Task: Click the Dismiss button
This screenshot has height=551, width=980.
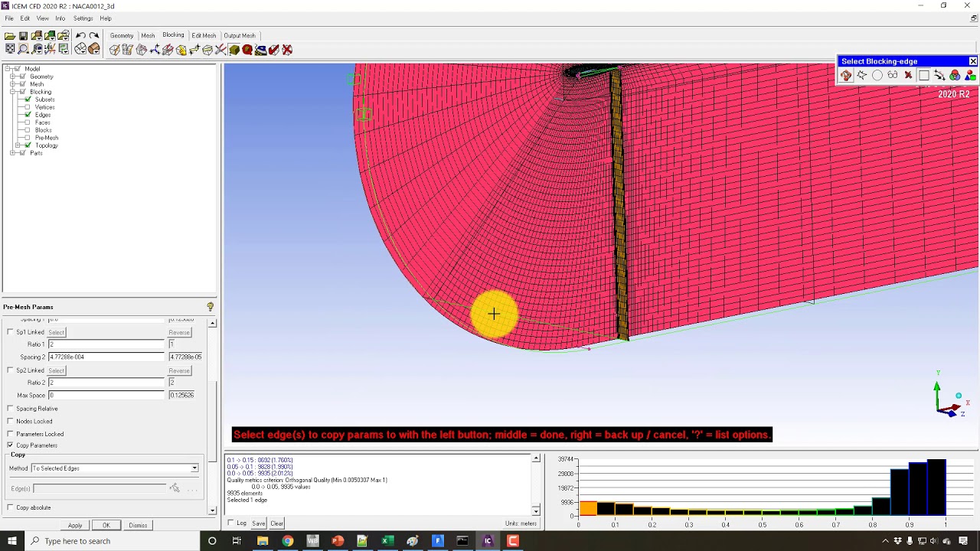Action: click(138, 525)
